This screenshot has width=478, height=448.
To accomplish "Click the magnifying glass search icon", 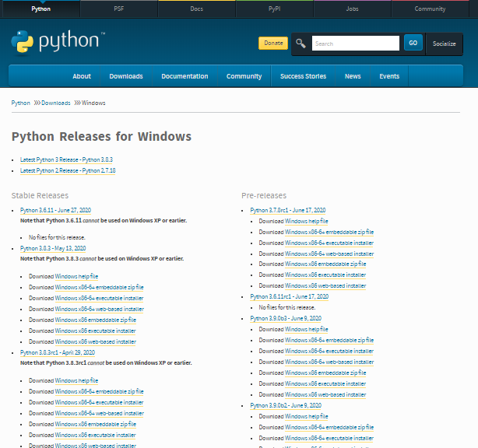I will pyautogui.click(x=301, y=44).
